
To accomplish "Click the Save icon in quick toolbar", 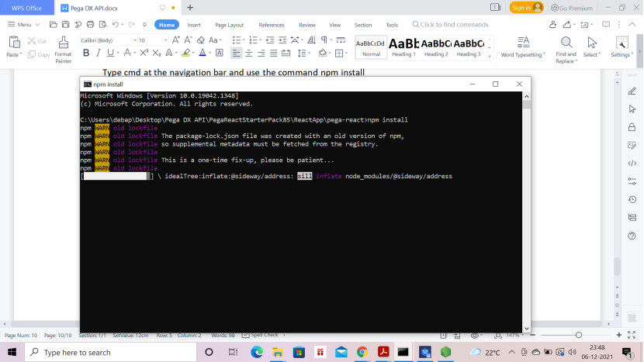I will click(66, 25).
